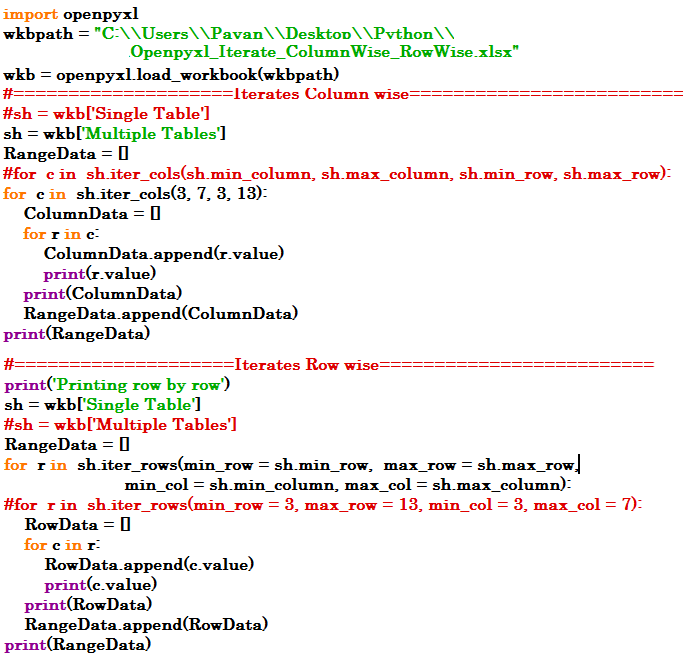Viewport: 683px width, 666px height.
Task: Click the commented '#sh = wkb['Multiple Tables']' line
Action: (x=121, y=425)
